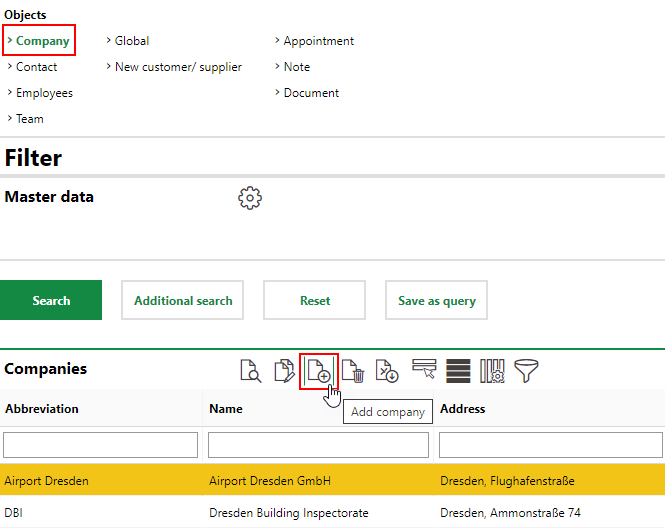This screenshot has height=531, width=665.
Task: Click the Add company icon
Action: tap(319, 371)
